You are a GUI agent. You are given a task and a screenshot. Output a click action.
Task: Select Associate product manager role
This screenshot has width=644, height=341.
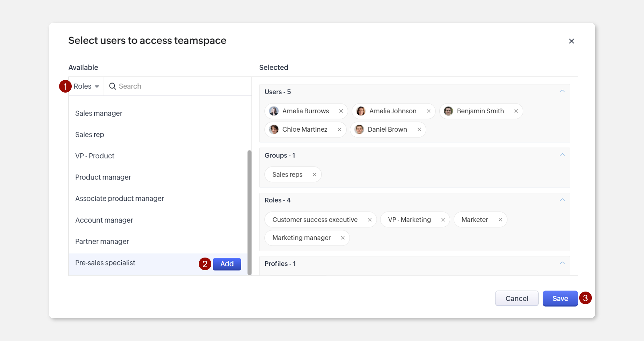[x=119, y=199]
